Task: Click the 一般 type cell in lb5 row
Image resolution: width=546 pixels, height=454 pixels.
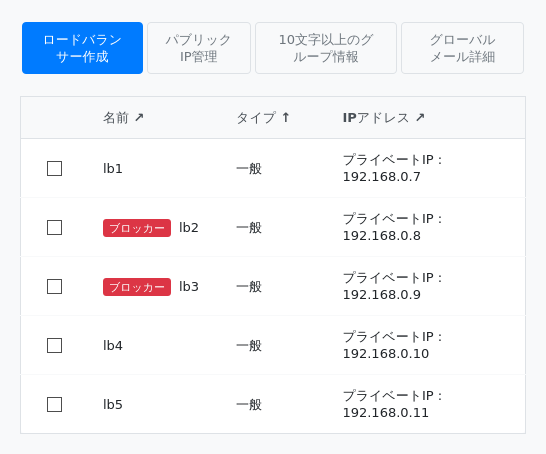Action: pos(249,405)
